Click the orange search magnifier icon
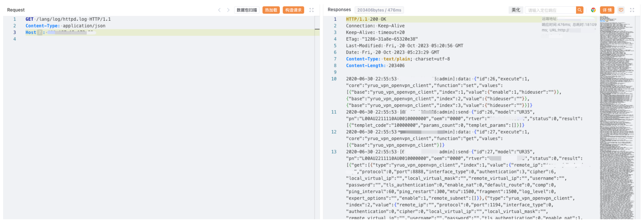 coord(580,10)
